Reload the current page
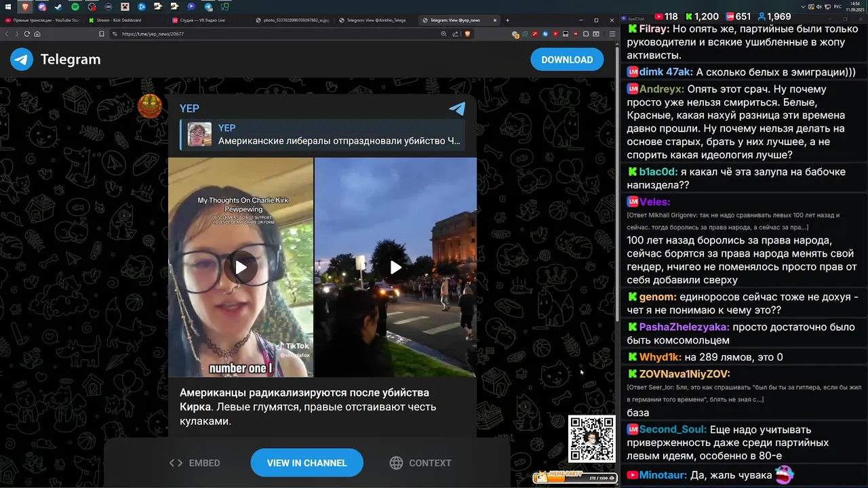The height and width of the screenshot is (488, 868). (x=27, y=34)
